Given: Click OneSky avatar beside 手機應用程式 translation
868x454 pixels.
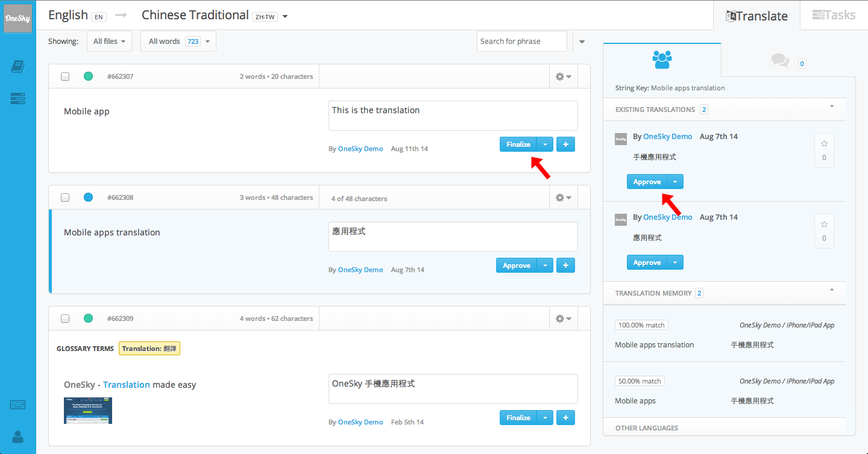Looking at the screenshot, I should tap(621, 139).
